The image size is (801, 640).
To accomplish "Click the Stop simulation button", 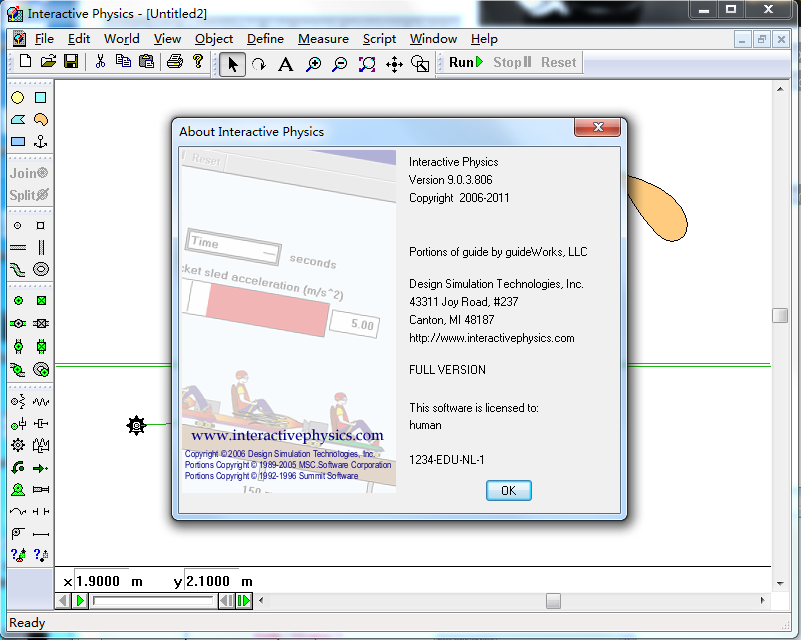I will [512, 62].
